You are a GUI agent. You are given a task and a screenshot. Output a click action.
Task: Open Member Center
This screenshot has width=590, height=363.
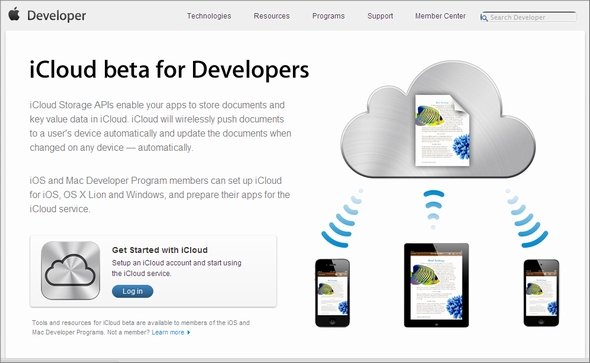pos(440,16)
